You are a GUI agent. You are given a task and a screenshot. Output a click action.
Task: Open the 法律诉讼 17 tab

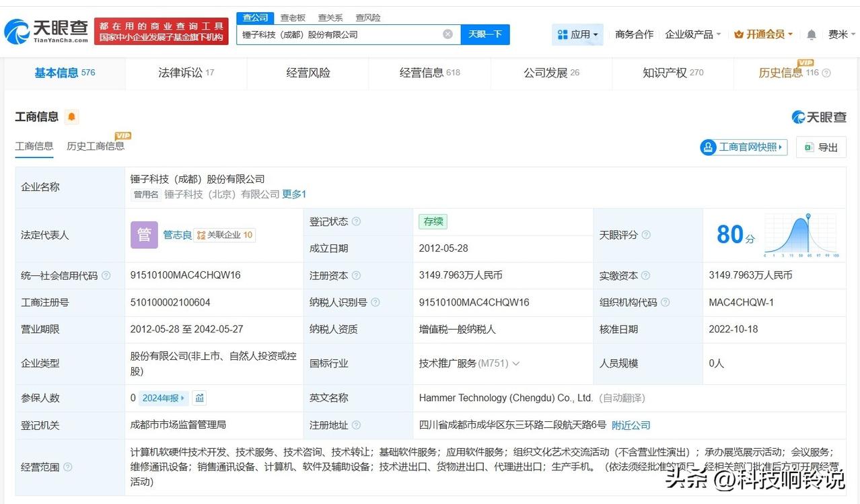coord(186,73)
